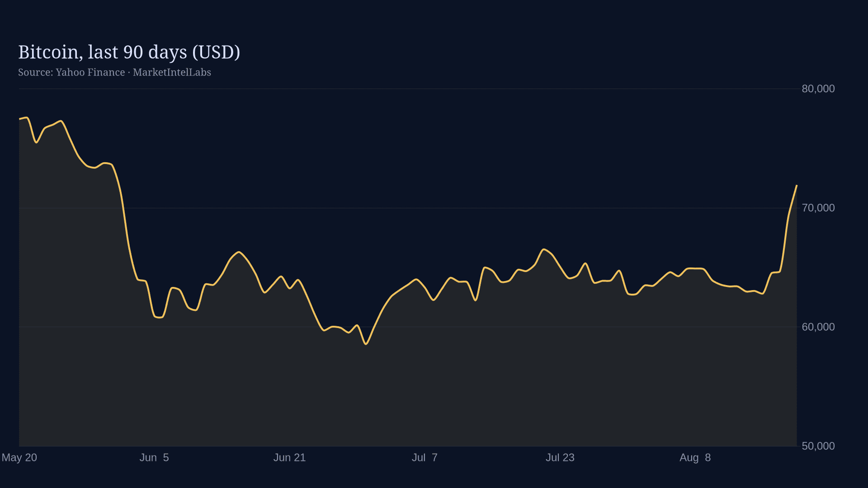The width and height of the screenshot is (868, 488).
Task: Click the 'Jul 7' x-axis date label
Action: point(425,458)
